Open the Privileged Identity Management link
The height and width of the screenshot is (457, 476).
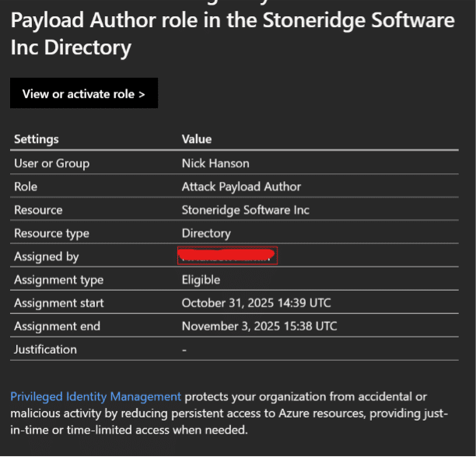(96, 397)
